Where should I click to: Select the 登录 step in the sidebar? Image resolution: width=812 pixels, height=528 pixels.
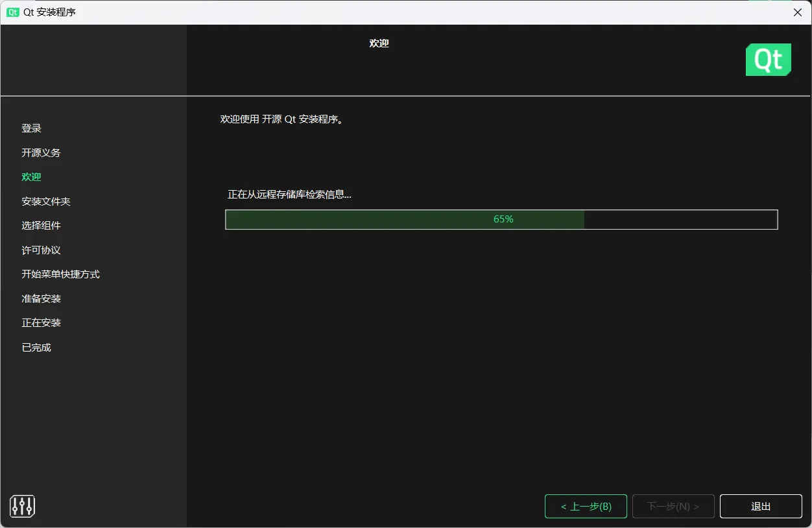(31, 128)
